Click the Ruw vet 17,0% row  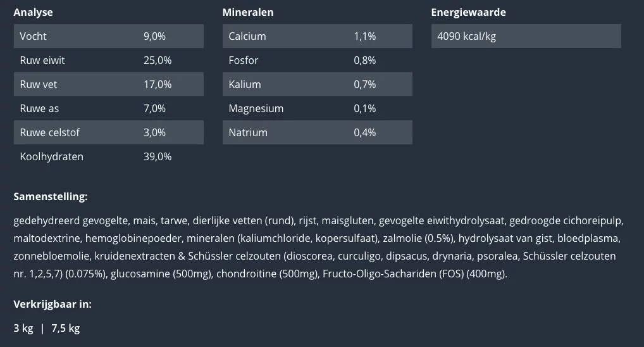[x=108, y=84]
